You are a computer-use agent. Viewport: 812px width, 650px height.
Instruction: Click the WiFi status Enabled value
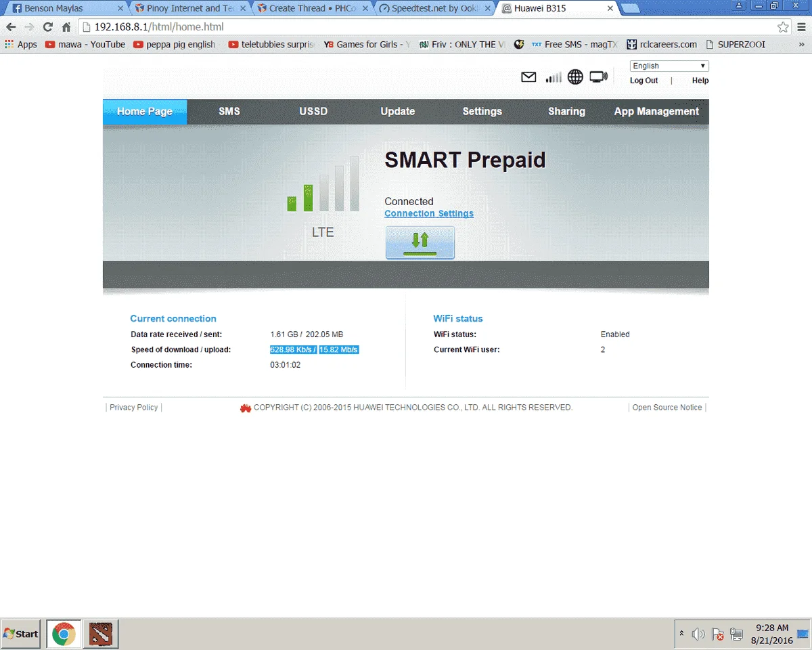tap(615, 334)
